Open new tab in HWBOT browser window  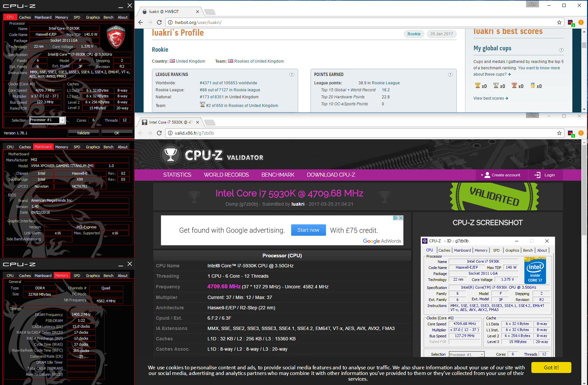210,12
